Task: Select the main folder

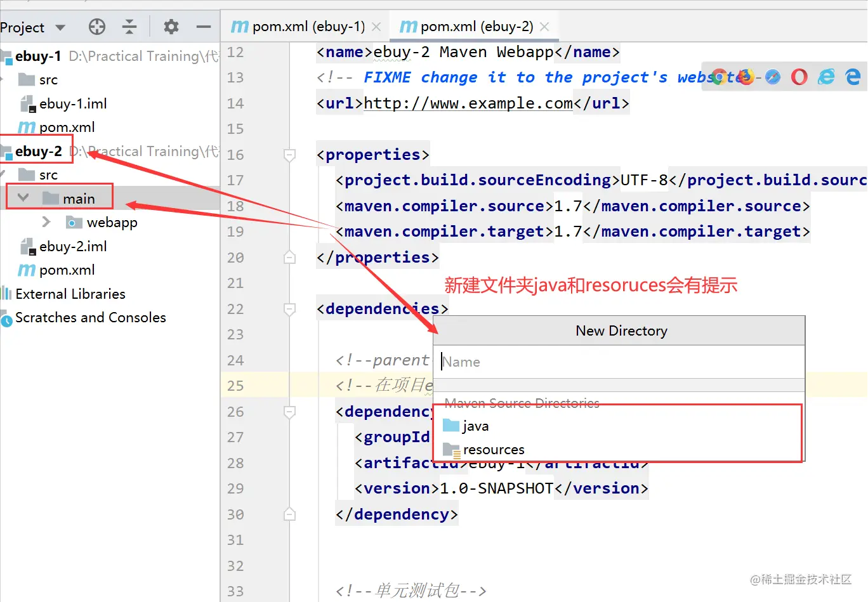Action: 79,199
